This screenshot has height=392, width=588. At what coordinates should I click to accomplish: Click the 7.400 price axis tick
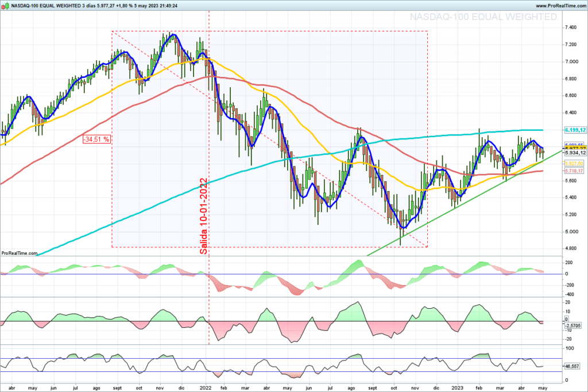[570, 28]
